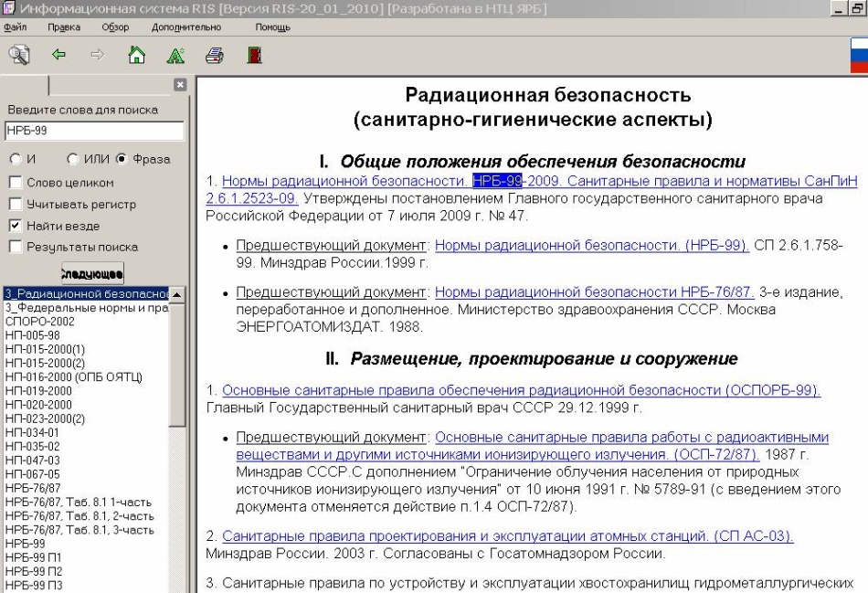Select НП-015-2000(2) in the list
This screenshot has height=593, width=868.
tap(45, 364)
